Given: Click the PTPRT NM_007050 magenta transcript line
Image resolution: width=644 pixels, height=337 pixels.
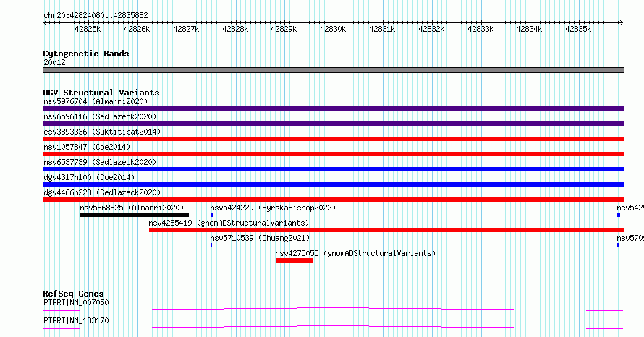Looking at the screenshot, I should point(333,309).
